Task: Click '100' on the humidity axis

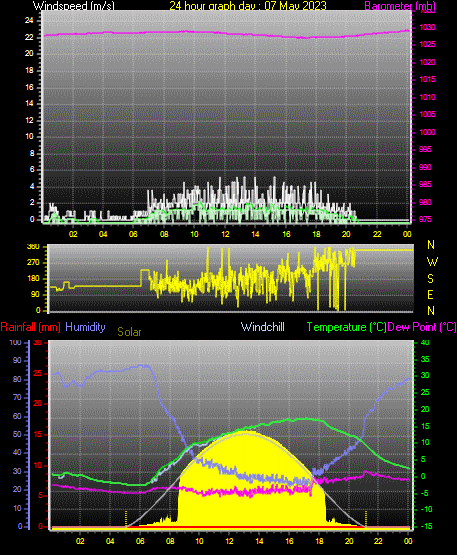Action: [15, 342]
